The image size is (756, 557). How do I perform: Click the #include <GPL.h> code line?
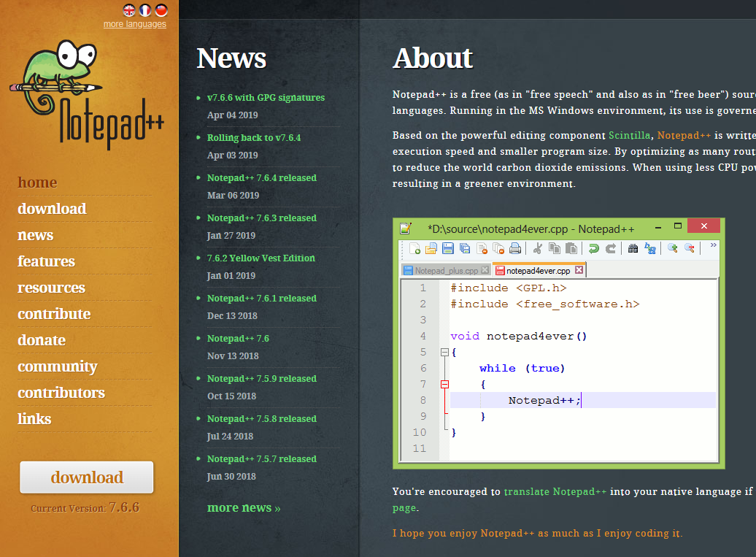click(x=508, y=288)
